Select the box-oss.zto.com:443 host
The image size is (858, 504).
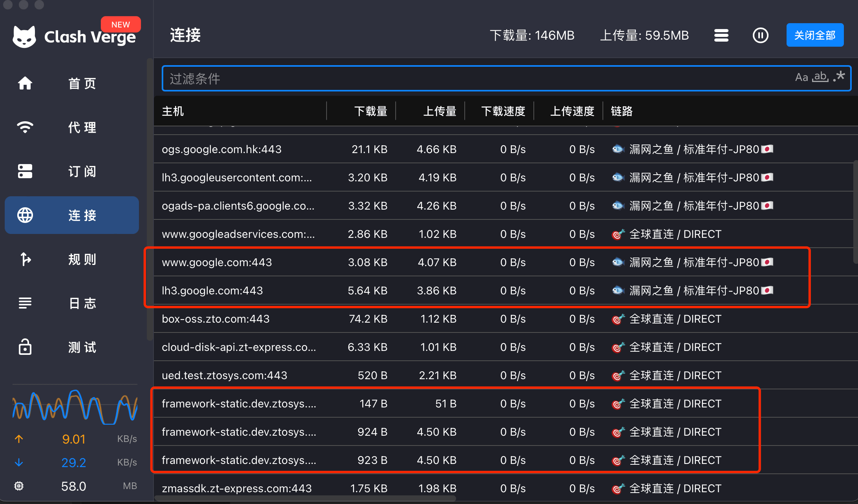[x=215, y=319]
